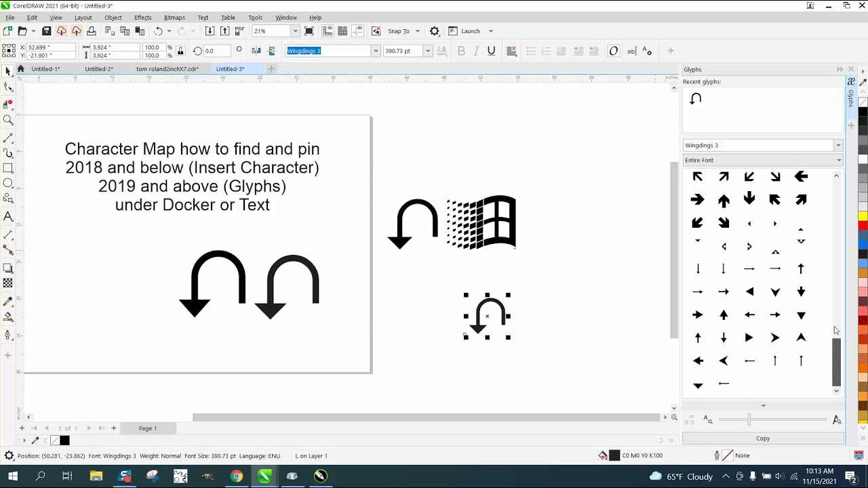Viewport: 868px width, 488px height.
Task: Select the Transparency checkerboard tool
Action: coord(8,283)
